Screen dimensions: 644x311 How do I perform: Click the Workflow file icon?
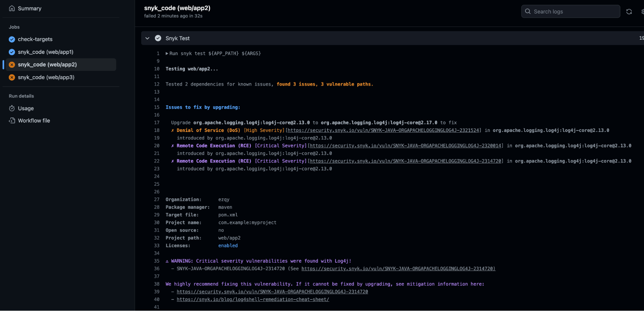12,121
